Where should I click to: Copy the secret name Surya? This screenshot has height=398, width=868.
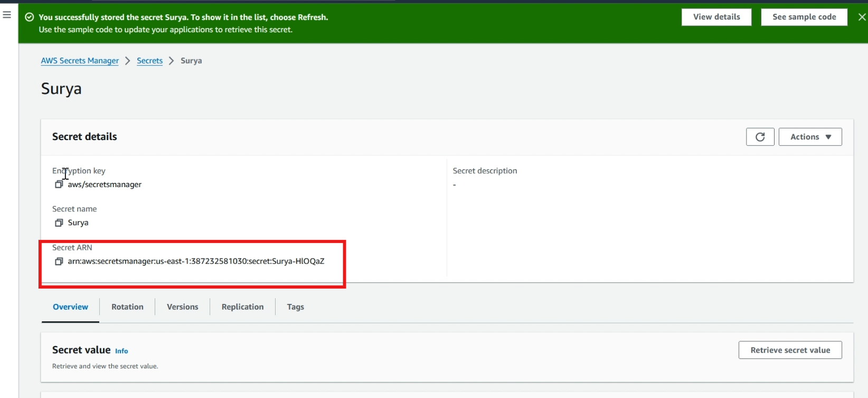click(59, 223)
